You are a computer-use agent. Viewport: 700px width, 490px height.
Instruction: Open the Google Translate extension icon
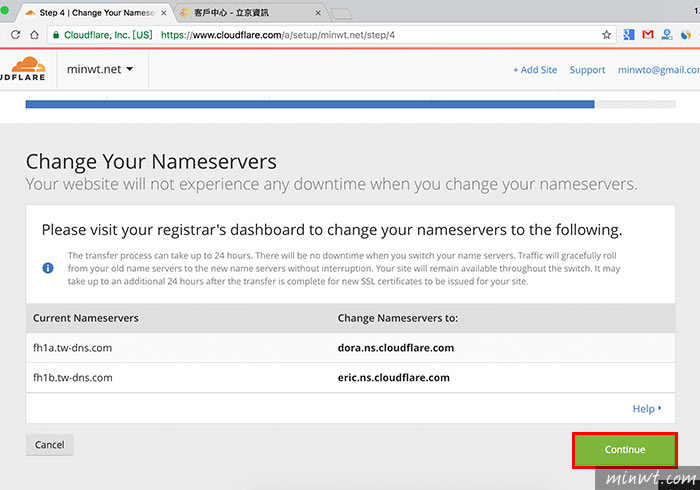click(629, 35)
